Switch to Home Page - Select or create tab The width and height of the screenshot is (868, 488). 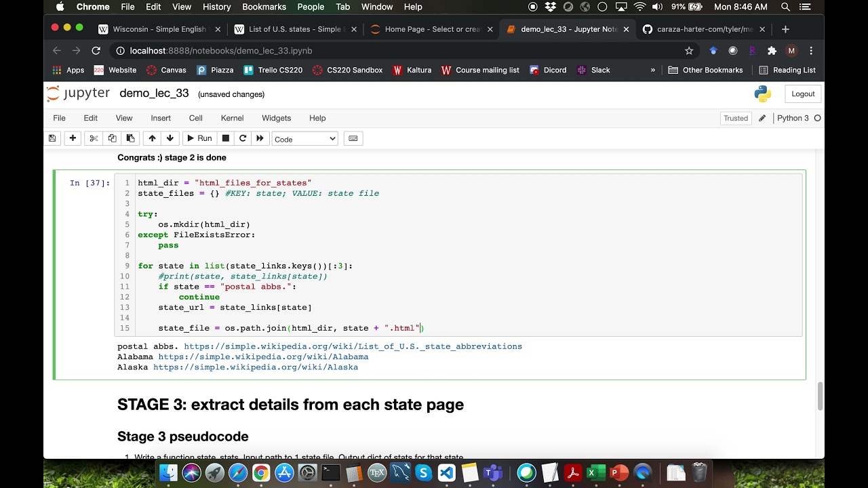click(431, 29)
